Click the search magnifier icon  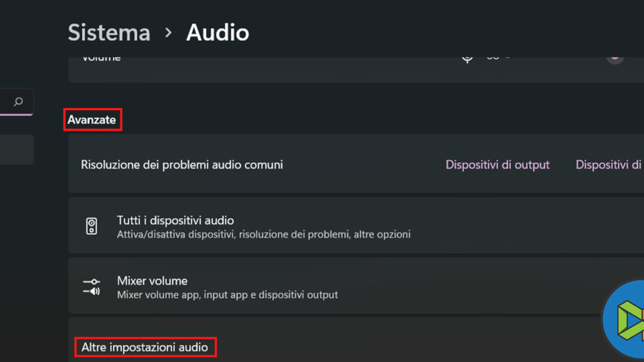18,102
